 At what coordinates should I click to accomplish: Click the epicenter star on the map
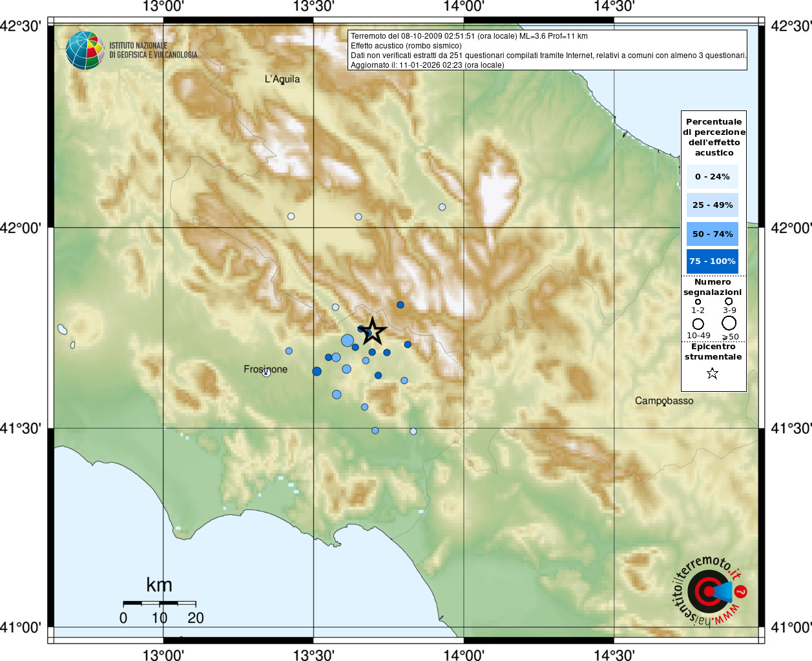point(372,331)
